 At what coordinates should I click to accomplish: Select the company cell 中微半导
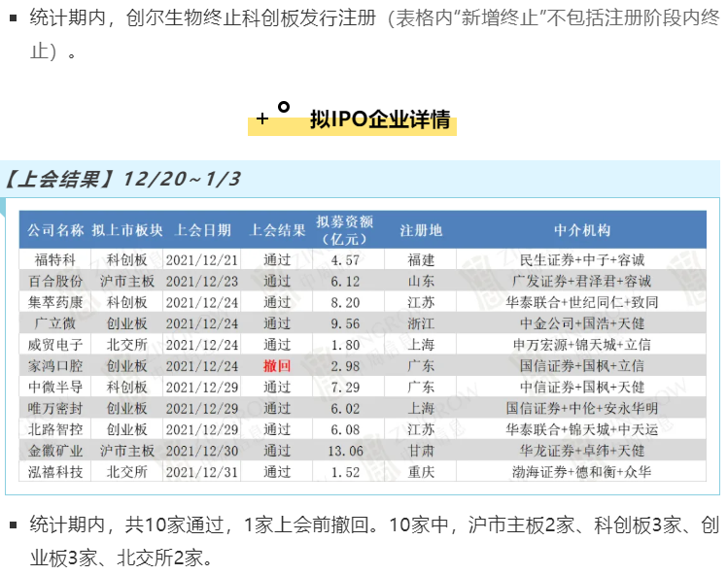coord(55,387)
